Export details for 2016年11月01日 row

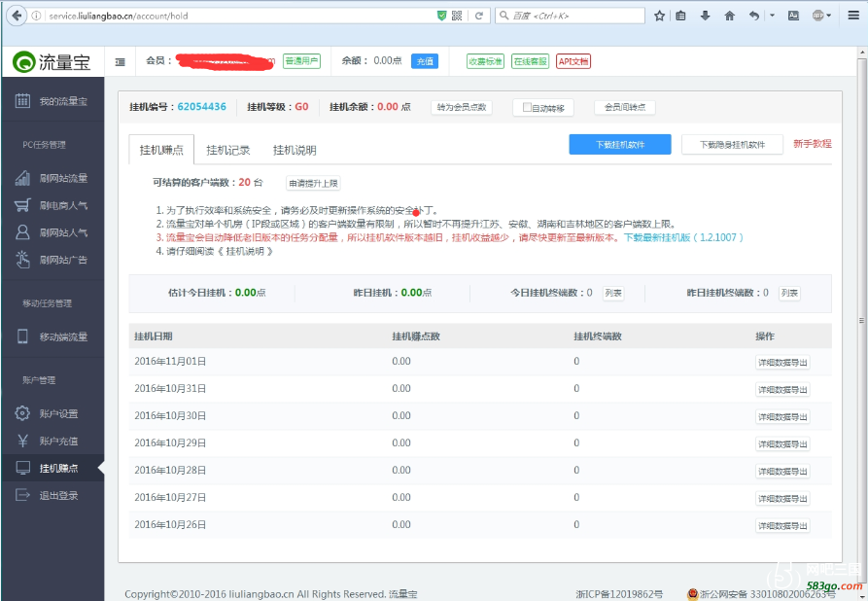(x=782, y=363)
